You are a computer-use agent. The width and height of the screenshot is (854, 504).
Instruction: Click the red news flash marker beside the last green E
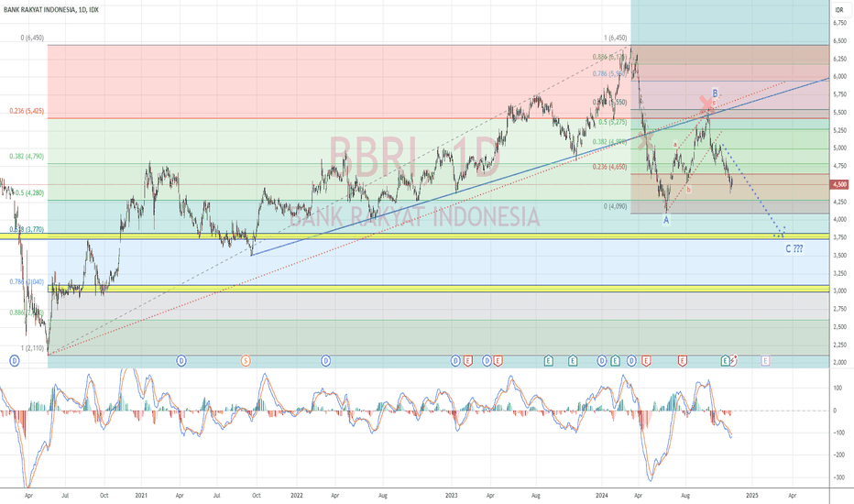[733, 360]
